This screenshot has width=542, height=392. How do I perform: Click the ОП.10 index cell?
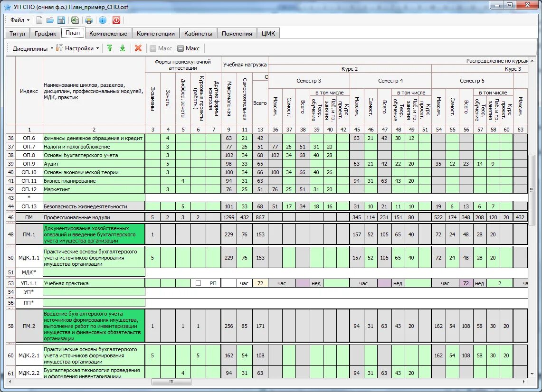(29, 172)
